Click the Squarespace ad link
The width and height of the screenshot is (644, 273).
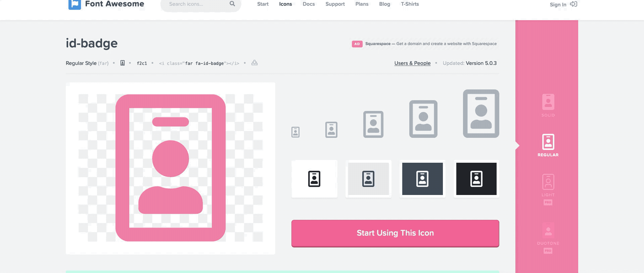430,44
